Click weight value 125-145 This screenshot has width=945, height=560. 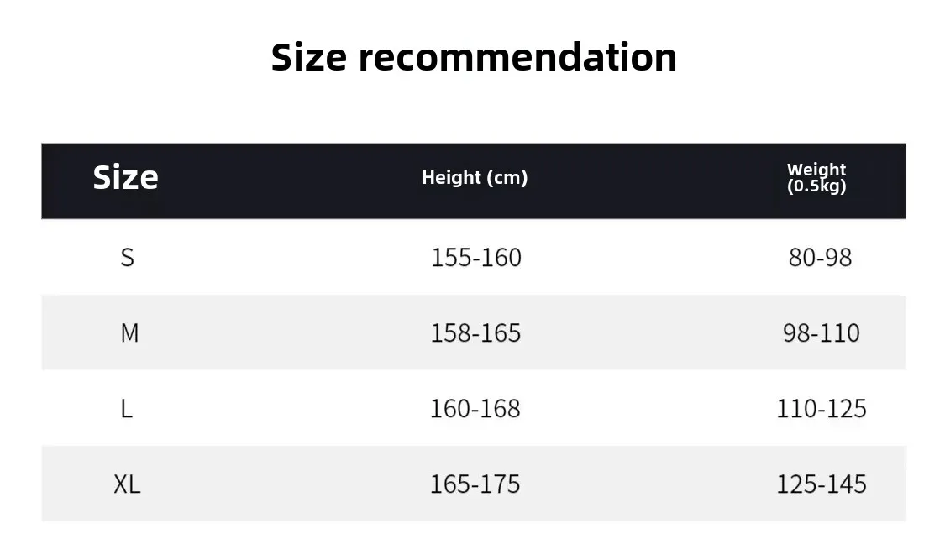821,484
